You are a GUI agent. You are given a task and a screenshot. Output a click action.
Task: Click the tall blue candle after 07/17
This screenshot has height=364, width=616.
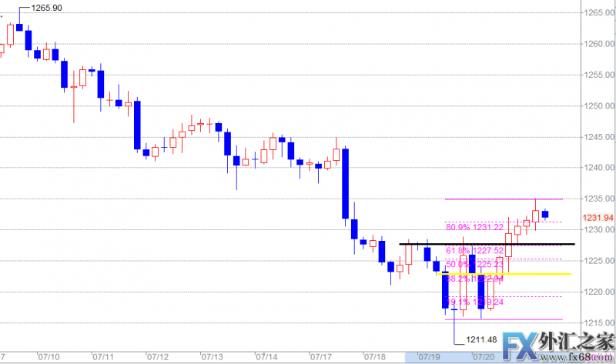pyautogui.click(x=345, y=184)
